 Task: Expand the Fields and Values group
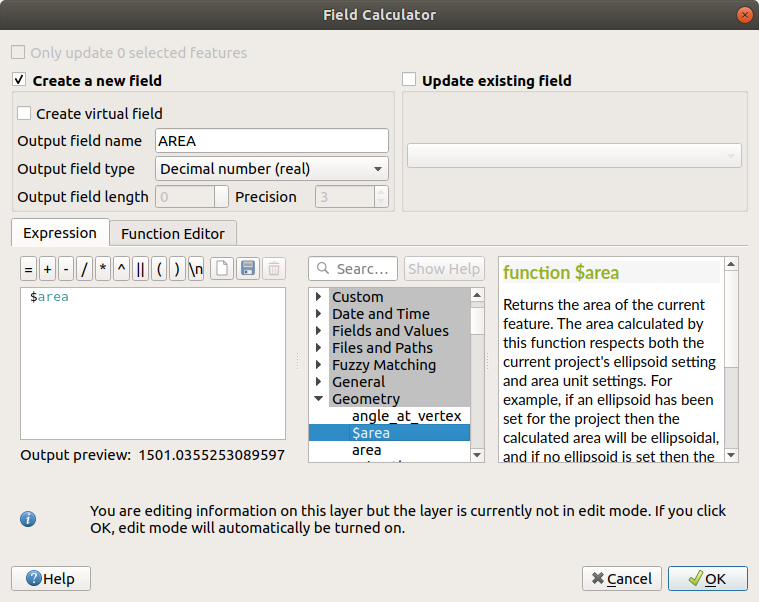[x=319, y=331]
